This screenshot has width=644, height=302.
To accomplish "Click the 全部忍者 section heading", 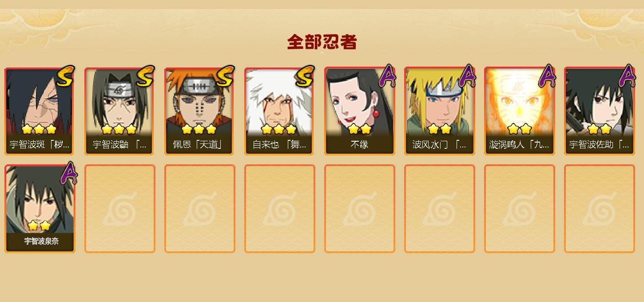I will click(322, 42).
